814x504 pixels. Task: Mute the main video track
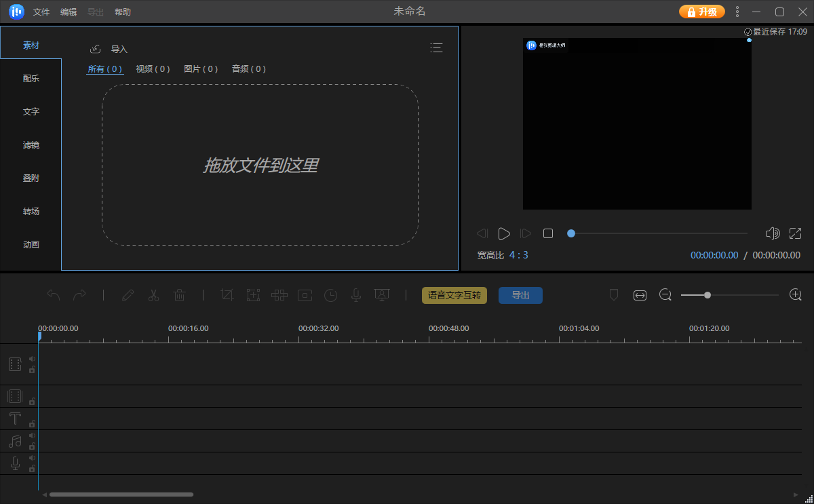pos(32,359)
